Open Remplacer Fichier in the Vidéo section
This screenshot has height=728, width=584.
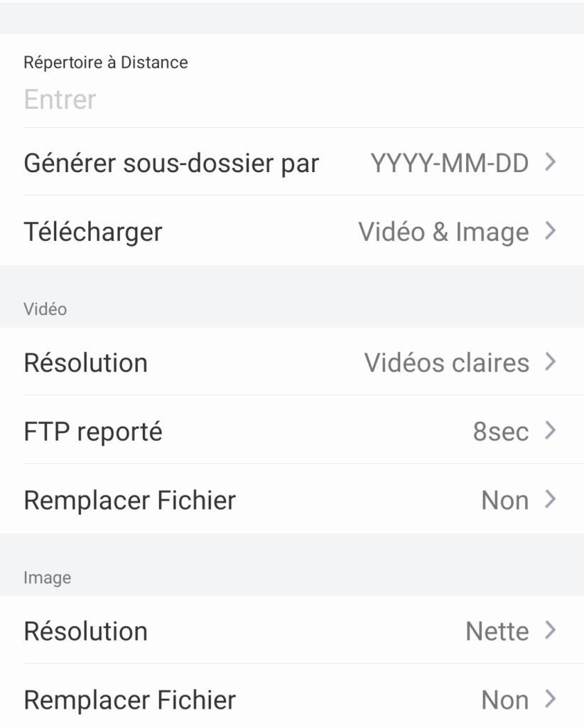(x=130, y=500)
